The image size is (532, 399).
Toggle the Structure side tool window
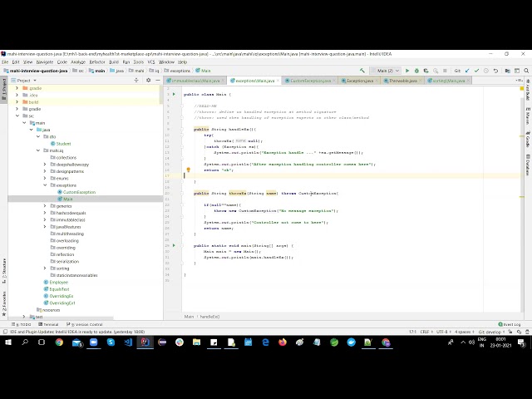(x=4, y=270)
